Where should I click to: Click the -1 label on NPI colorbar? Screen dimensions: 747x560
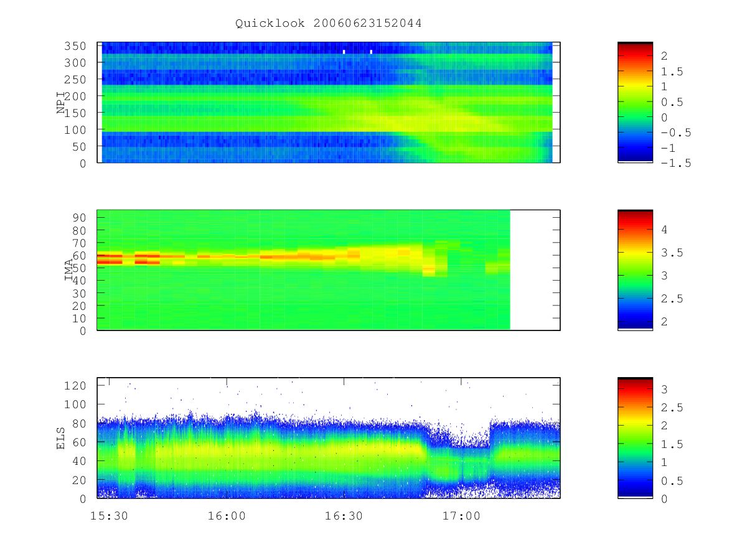pyautogui.click(x=668, y=148)
